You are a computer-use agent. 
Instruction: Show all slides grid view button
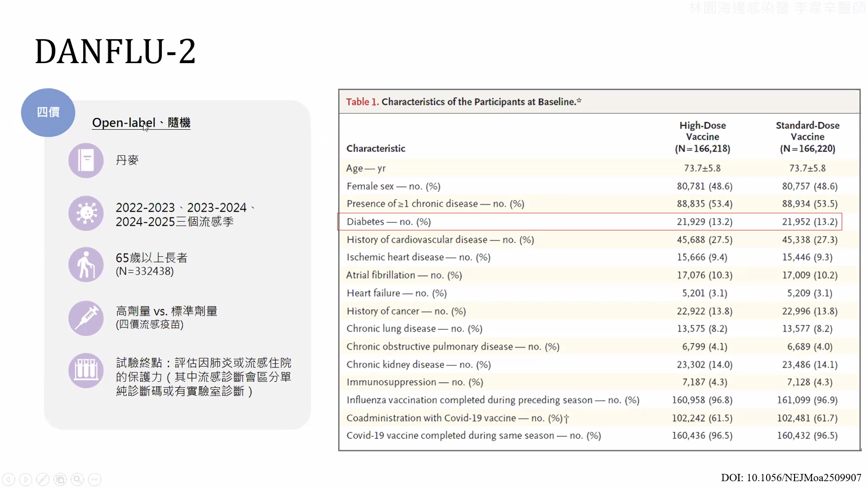pyautogui.click(x=60, y=479)
